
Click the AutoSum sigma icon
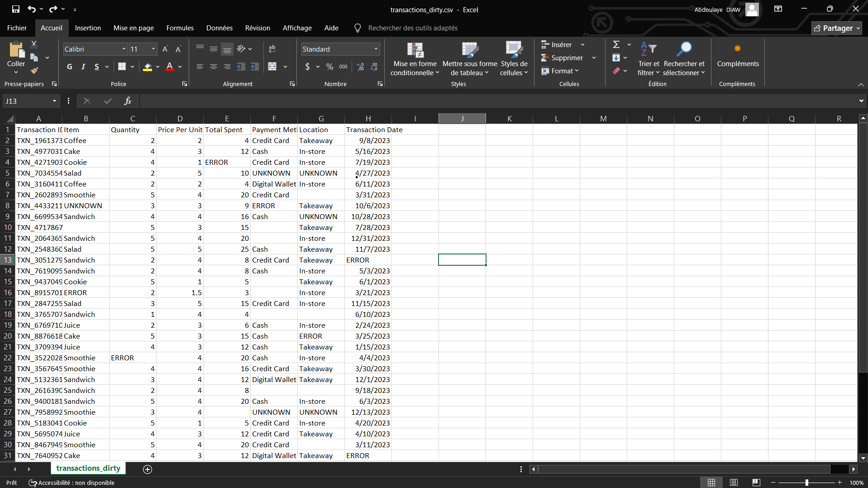coord(616,44)
